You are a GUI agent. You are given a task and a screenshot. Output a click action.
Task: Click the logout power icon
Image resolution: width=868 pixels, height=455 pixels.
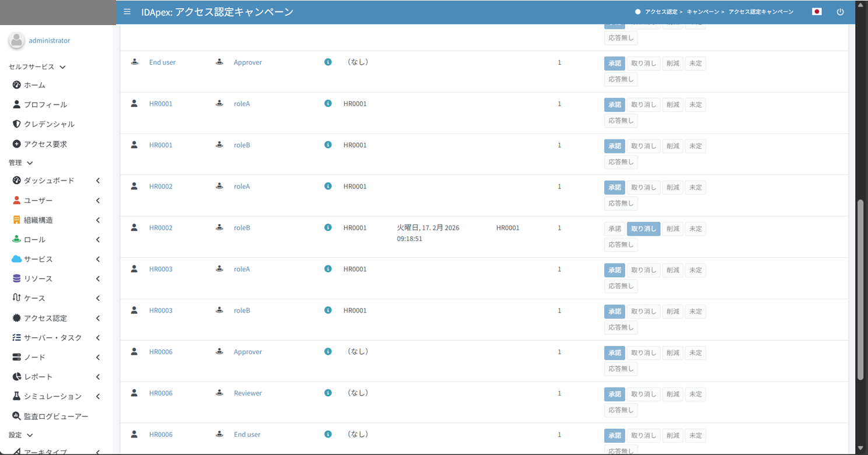pyautogui.click(x=840, y=12)
